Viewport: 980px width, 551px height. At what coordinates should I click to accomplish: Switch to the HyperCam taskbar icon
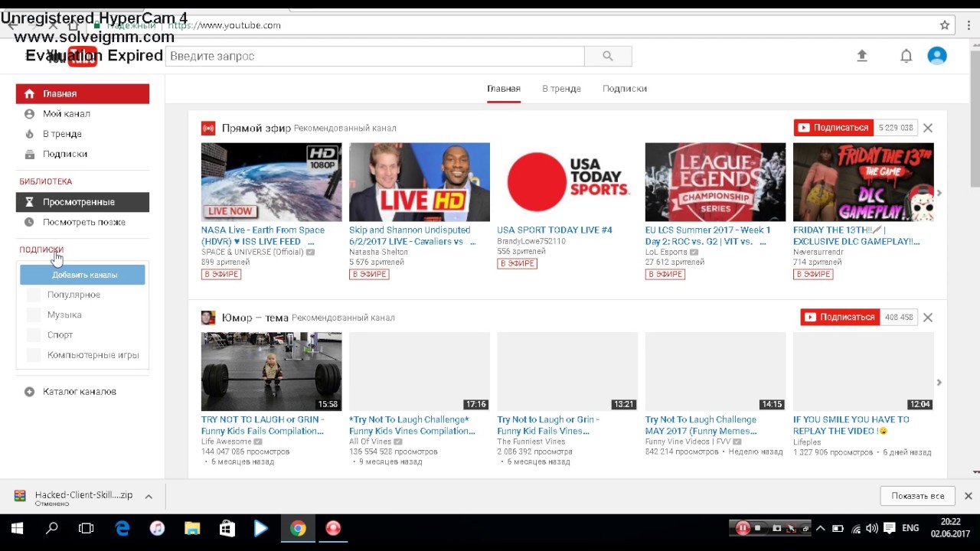tap(333, 528)
